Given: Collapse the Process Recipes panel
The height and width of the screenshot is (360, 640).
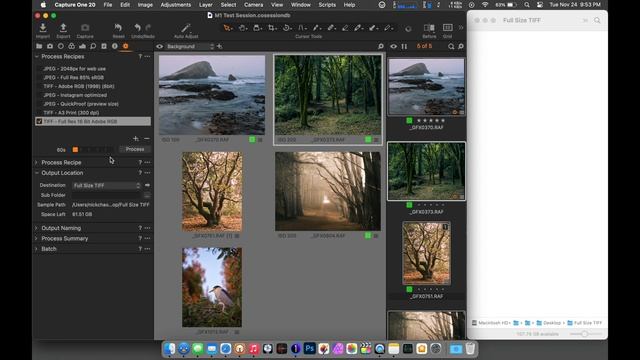Looking at the screenshot, I should 37,56.
